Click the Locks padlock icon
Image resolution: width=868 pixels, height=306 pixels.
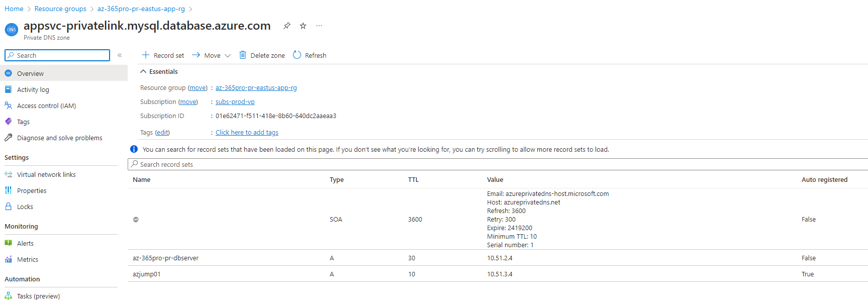click(x=8, y=207)
